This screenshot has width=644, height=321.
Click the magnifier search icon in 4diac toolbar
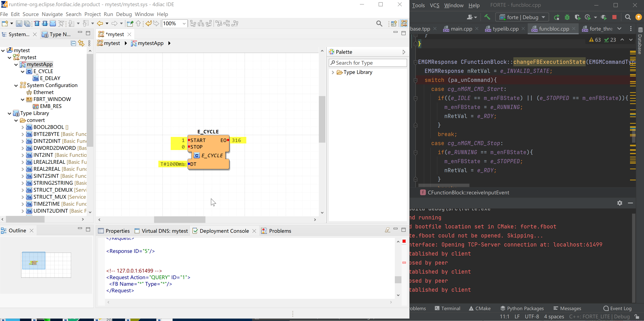coord(379,24)
